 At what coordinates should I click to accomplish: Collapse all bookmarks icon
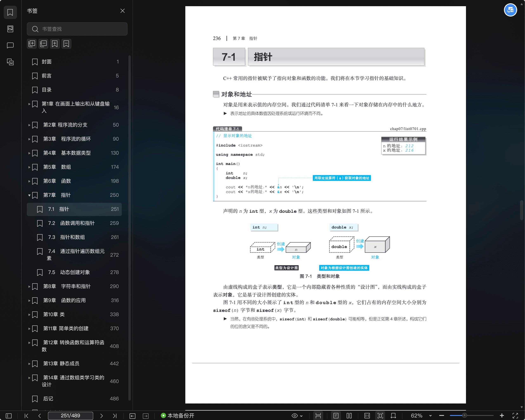tap(43, 44)
